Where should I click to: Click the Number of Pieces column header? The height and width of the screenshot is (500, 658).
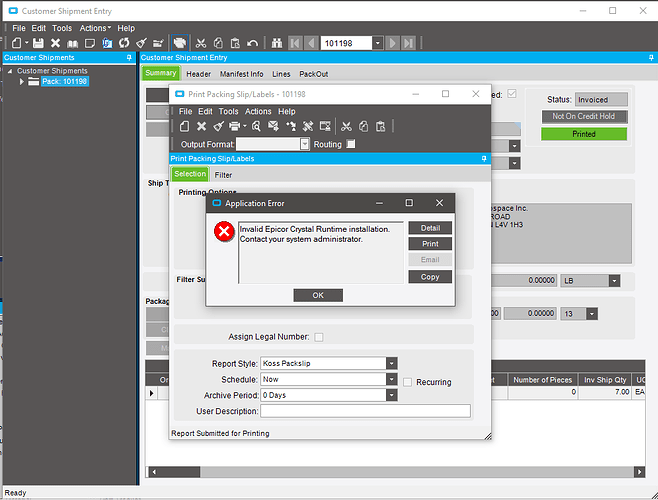click(542, 380)
